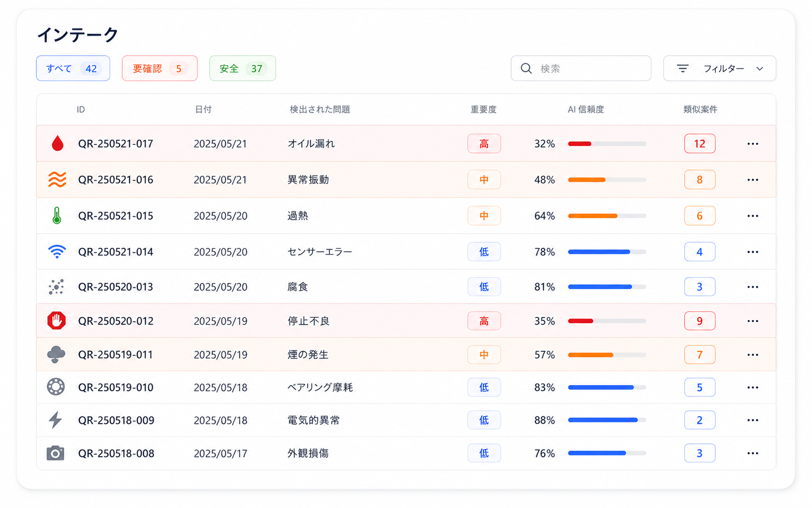Click the lightning bolt icon for QR-250518-009
The height and width of the screenshot is (508, 812).
(x=55, y=420)
